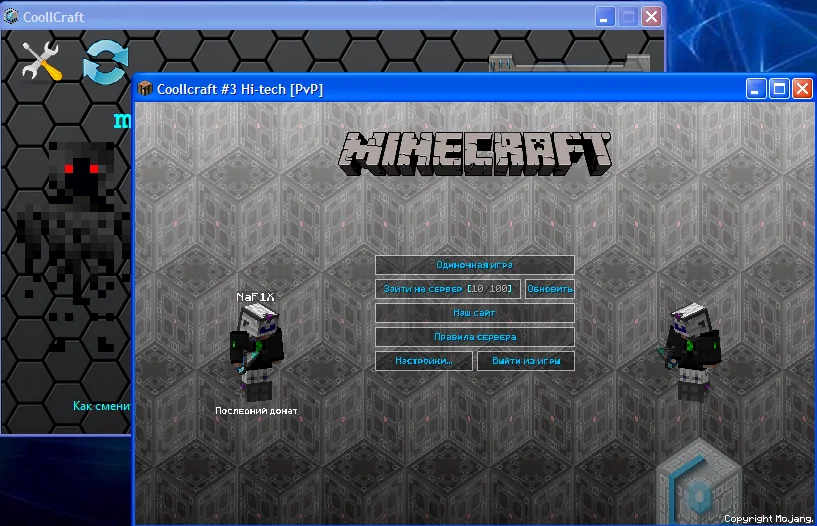Click the blue circular refresh arrows icon

click(105, 61)
